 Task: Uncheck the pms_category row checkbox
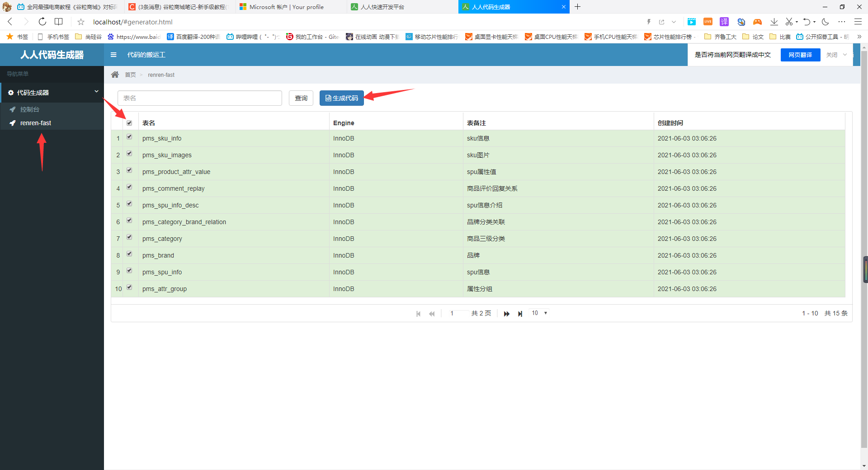[129, 237]
